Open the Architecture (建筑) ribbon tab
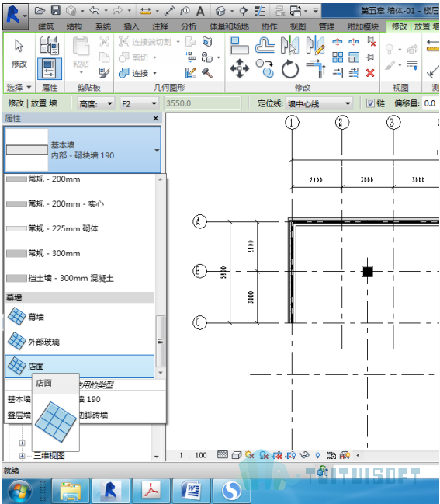Viewport: 440px width, 504px height. coord(46,26)
